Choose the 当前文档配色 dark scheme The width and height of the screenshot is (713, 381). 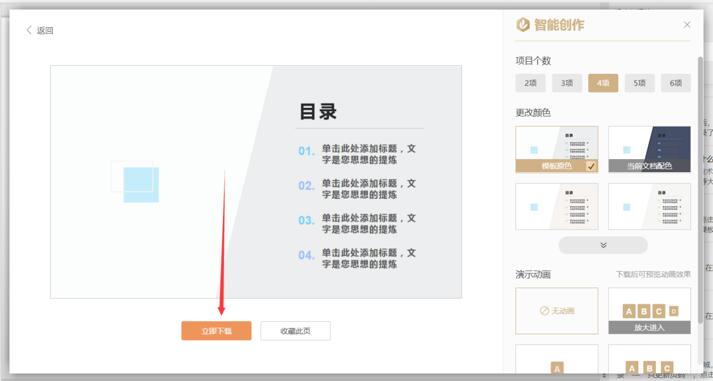(649, 150)
